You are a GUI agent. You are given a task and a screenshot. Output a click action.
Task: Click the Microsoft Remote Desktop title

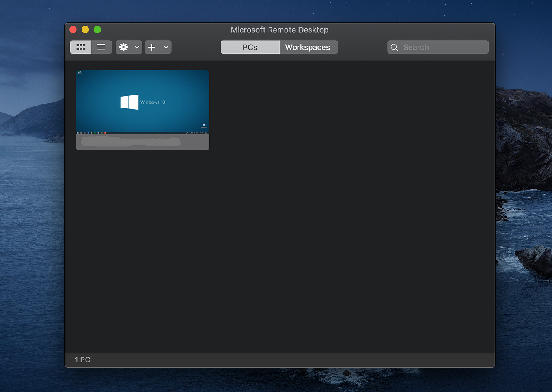(x=280, y=30)
